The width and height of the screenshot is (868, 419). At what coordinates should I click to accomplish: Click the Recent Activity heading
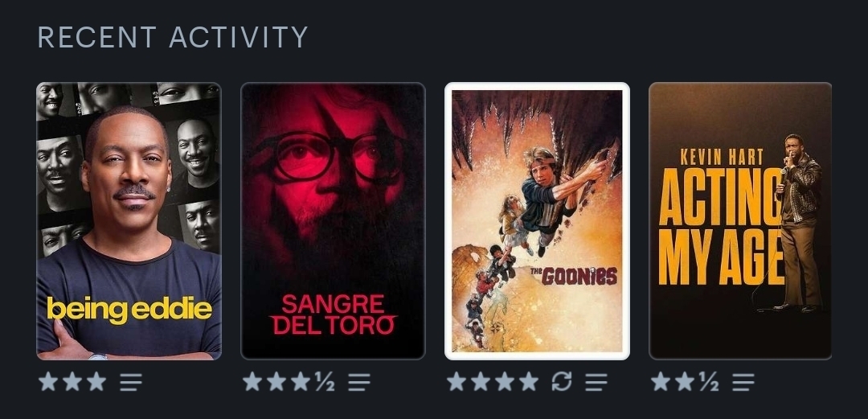[x=173, y=37]
